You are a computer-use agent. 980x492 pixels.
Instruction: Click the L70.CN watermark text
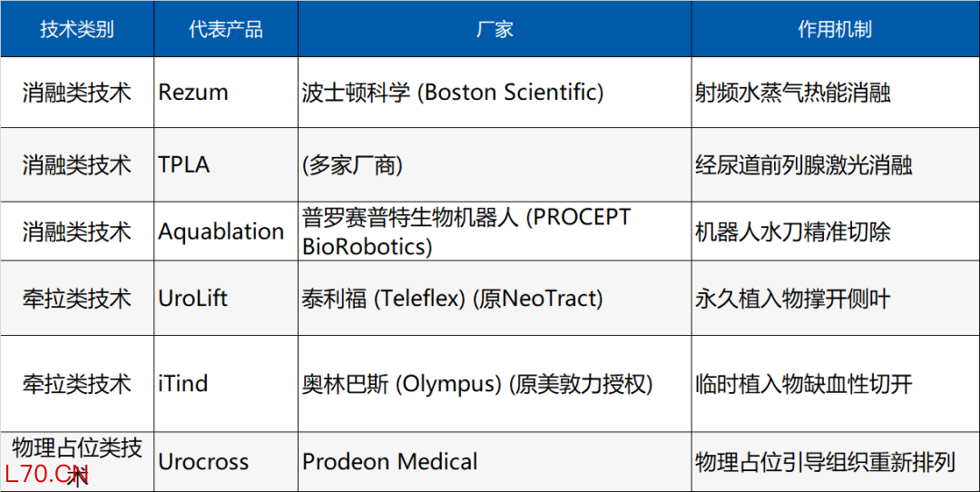45,473
